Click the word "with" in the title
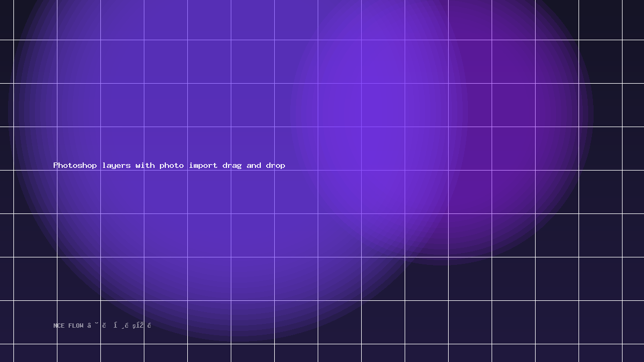The image size is (644, 362). pyautogui.click(x=145, y=165)
